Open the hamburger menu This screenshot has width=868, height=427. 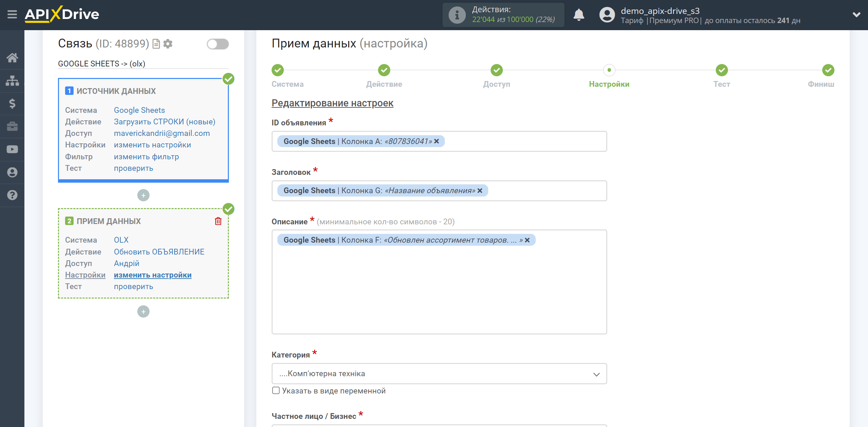pyautogui.click(x=12, y=15)
